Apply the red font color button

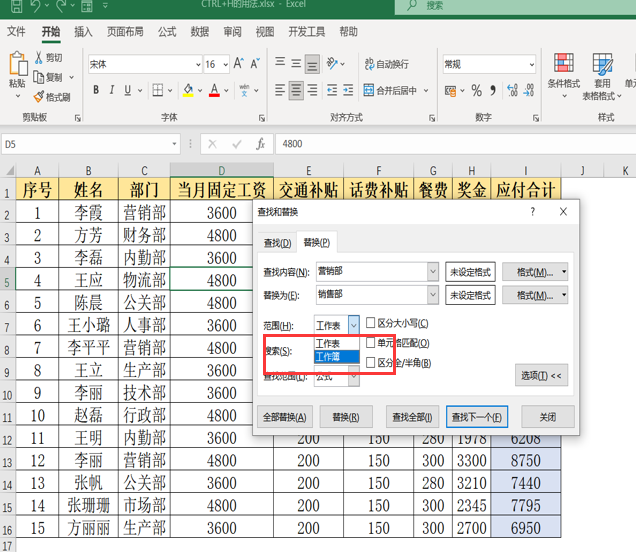pos(214,90)
